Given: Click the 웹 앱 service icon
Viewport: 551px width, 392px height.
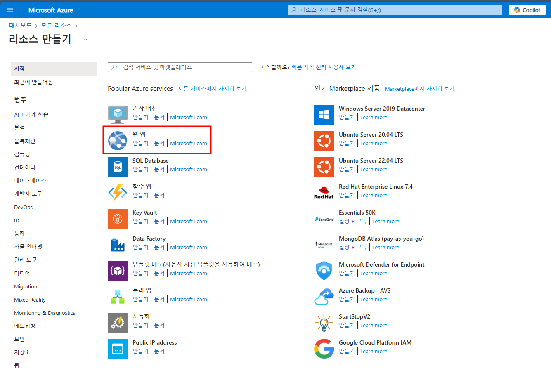Looking at the screenshot, I should click(118, 140).
